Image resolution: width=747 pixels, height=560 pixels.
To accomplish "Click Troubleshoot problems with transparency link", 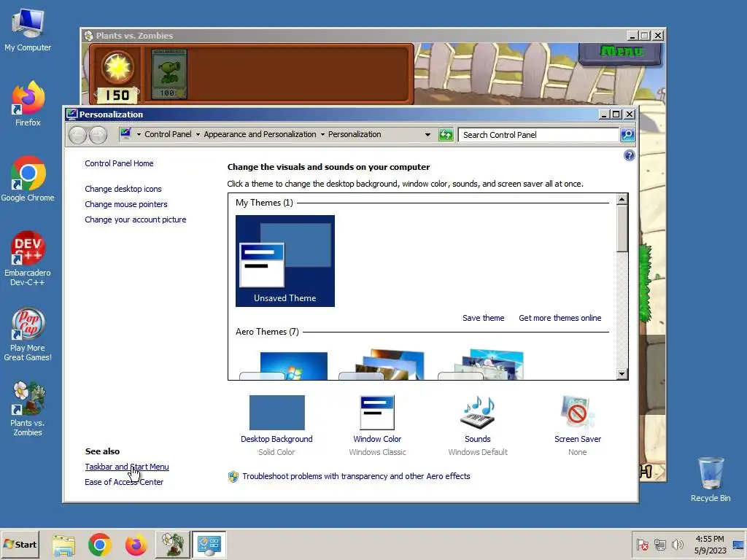I will point(356,476).
